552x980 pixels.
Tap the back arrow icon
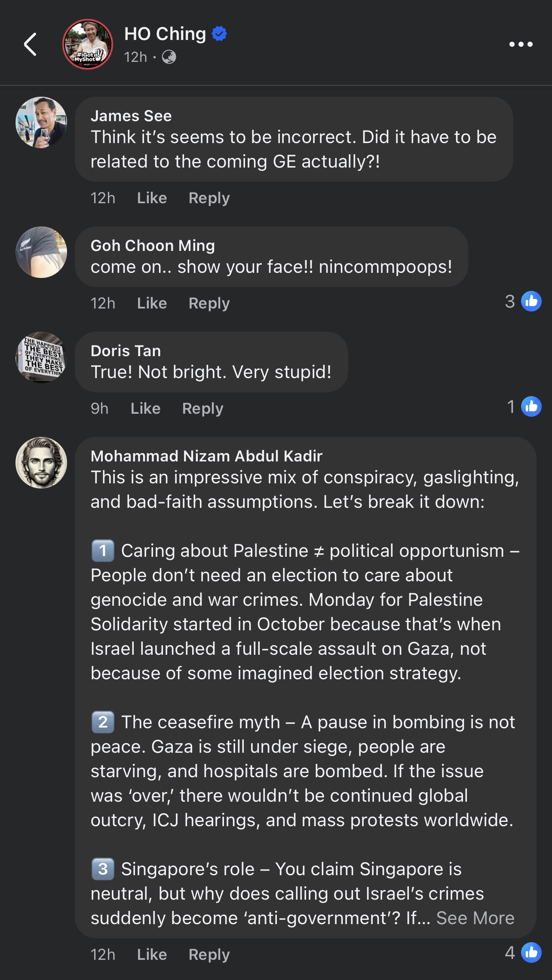[x=30, y=44]
